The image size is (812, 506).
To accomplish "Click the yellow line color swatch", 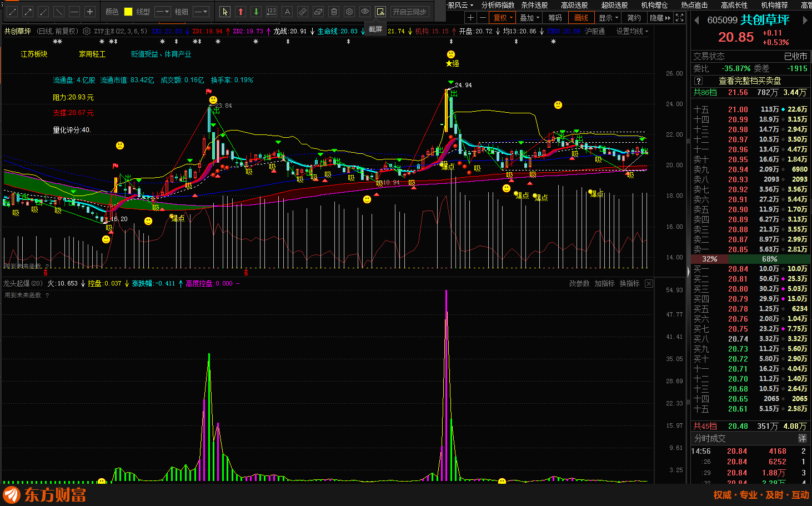I will pyautogui.click(x=128, y=12).
